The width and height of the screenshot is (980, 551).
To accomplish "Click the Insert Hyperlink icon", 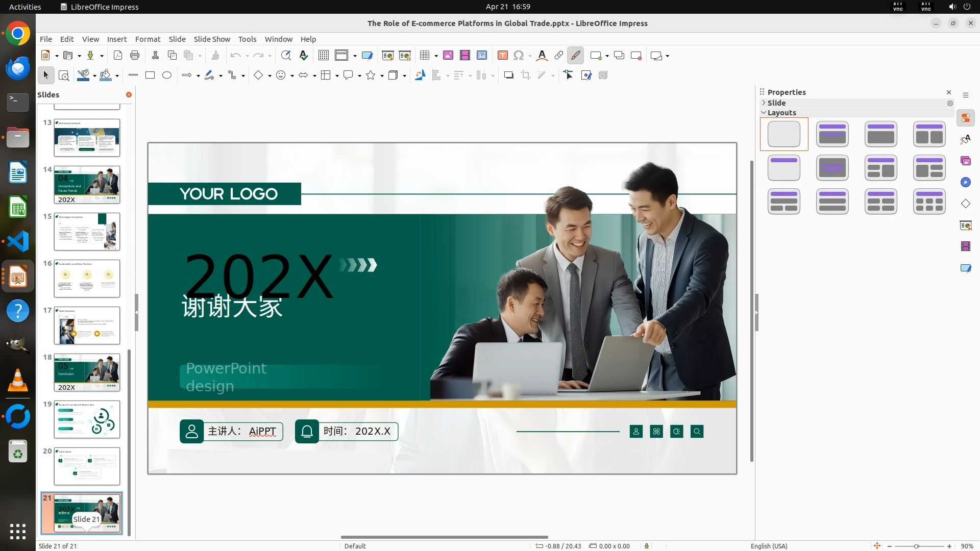I will coord(559,56).
